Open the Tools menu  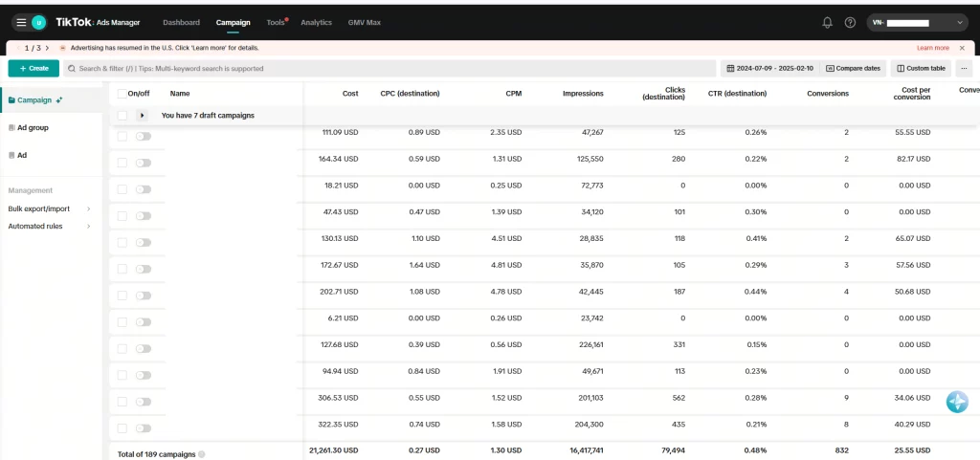coord(276,22)
